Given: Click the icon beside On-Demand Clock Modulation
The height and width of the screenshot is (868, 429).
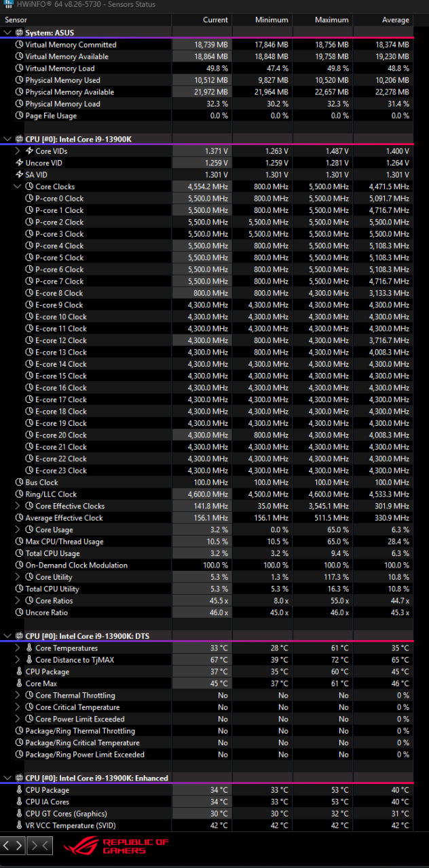Looking at the screenshot, I should click(x=19, y=566).
